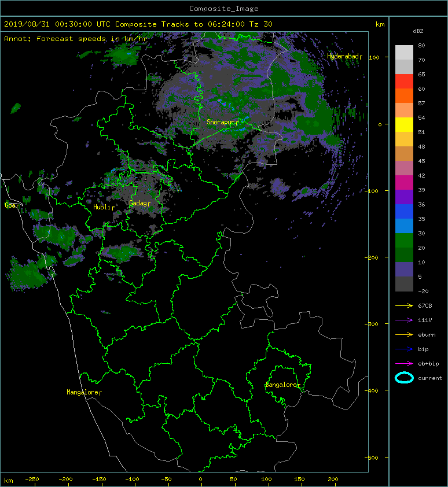
Task: Click the Hubli city label
Action: [102, 207]
